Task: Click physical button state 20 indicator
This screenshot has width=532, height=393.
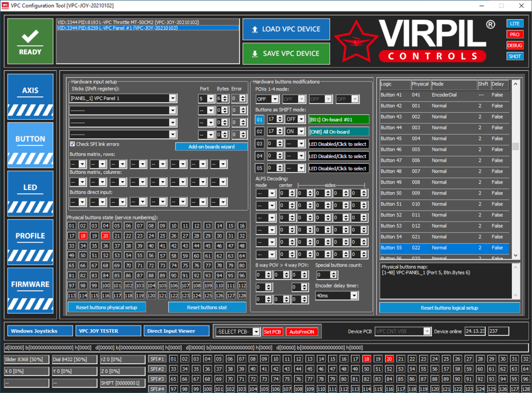Action: (105, 236)
